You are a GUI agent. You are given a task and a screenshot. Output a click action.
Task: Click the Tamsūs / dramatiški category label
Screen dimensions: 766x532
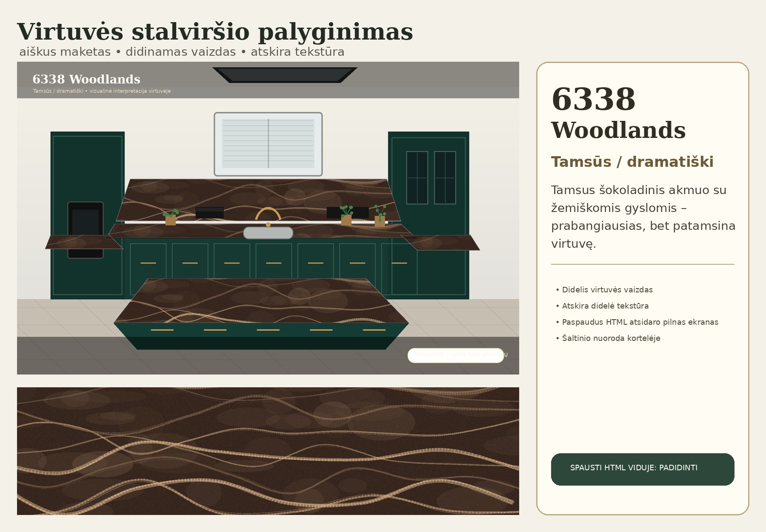632,162
